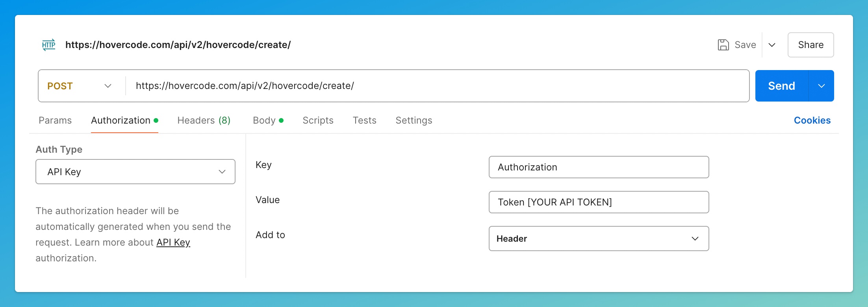Switch to the Params tab
The image size is (868, 307).
tap(55, 120)
